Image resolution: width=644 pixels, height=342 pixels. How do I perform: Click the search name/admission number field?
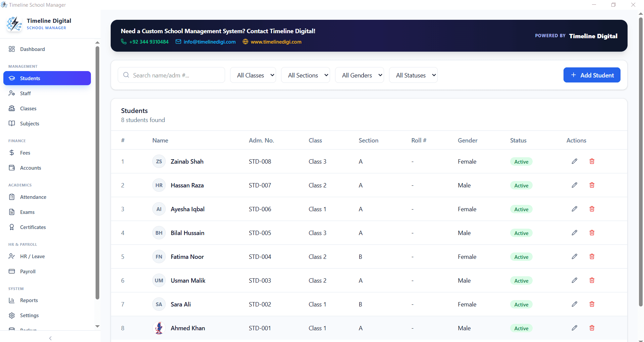coord(171,75)
